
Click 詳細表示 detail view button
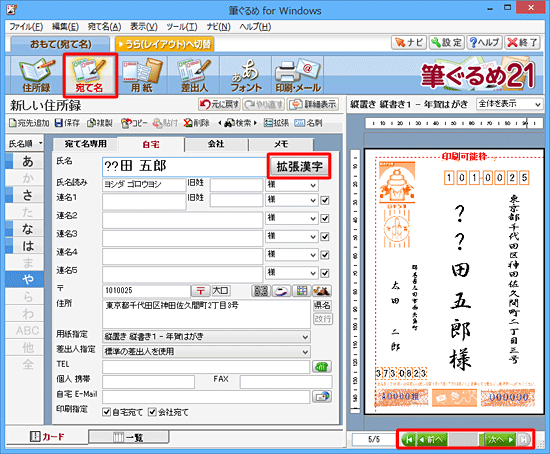tap(313, 104)
